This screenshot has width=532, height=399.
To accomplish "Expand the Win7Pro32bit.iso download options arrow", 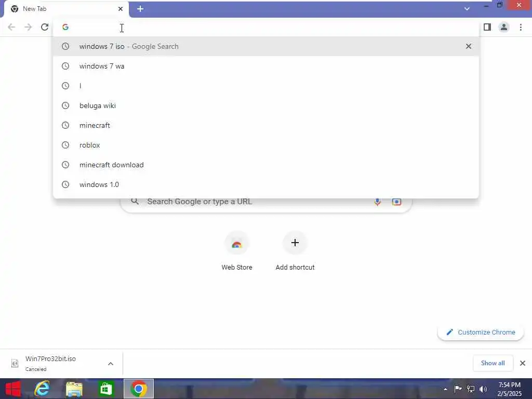I will [x=111, y=364].
